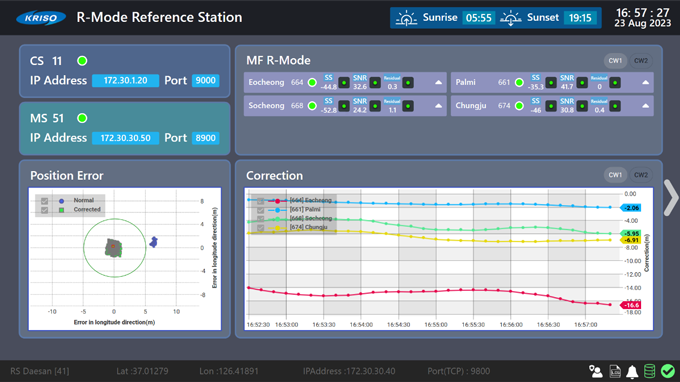Collapse the Socheong station row
The width and height of the screenshot is (680, 382).
438,106
